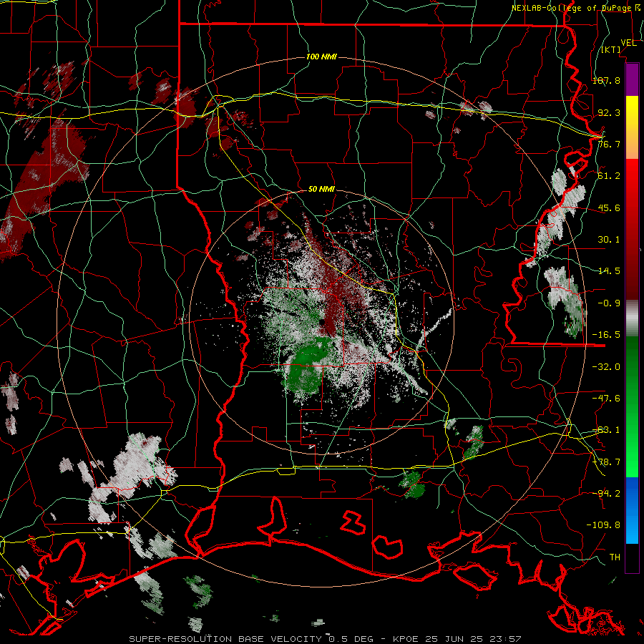Image resolution: width=644 pixels, height=644 pixels.
Task: Click the NEXLAB-College of DuPage credit text
Action: tap(577, 8)
